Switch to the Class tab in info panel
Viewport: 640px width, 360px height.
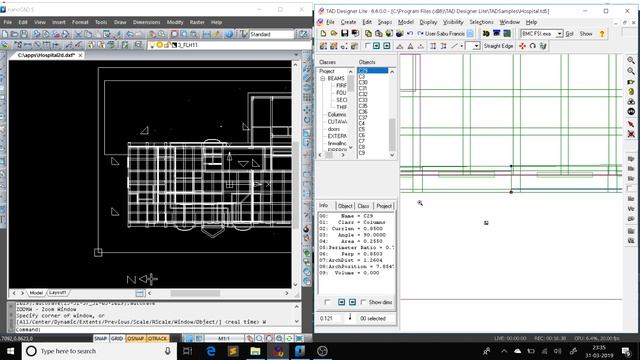tap(363, 206)
